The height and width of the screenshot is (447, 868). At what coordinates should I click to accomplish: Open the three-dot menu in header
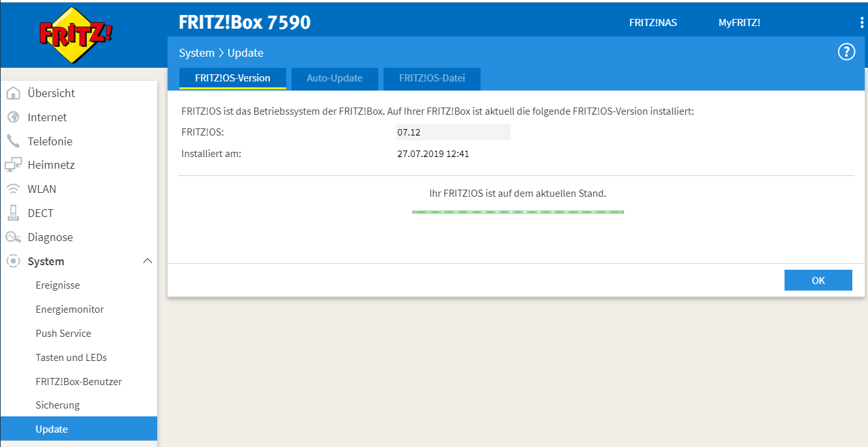(x=862, y=23)
